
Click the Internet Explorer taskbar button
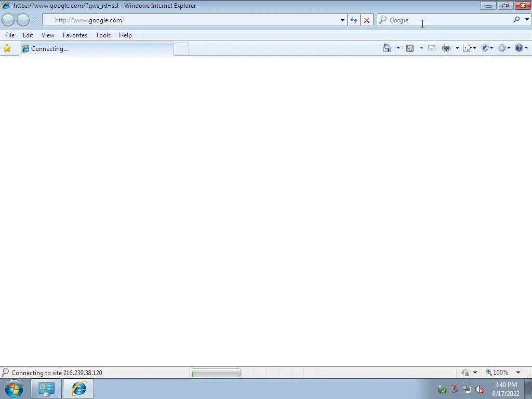click(78, 389)
